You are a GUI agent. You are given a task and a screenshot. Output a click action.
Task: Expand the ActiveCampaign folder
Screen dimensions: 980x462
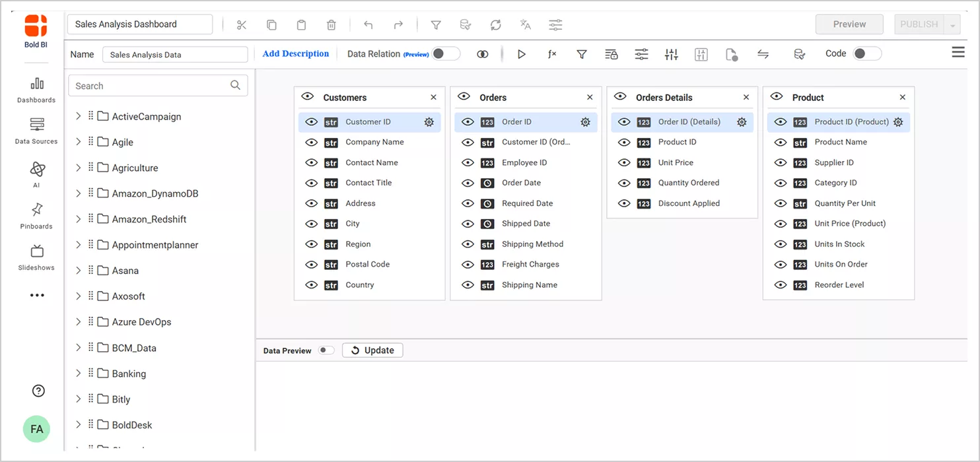[78, 116]
